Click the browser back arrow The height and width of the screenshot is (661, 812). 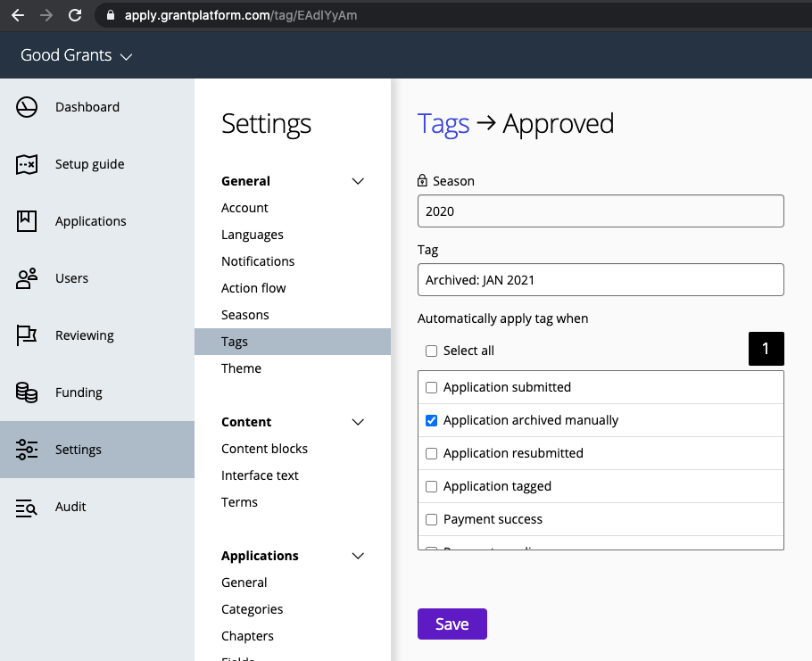pyautogui.click(x=18, y=15)
